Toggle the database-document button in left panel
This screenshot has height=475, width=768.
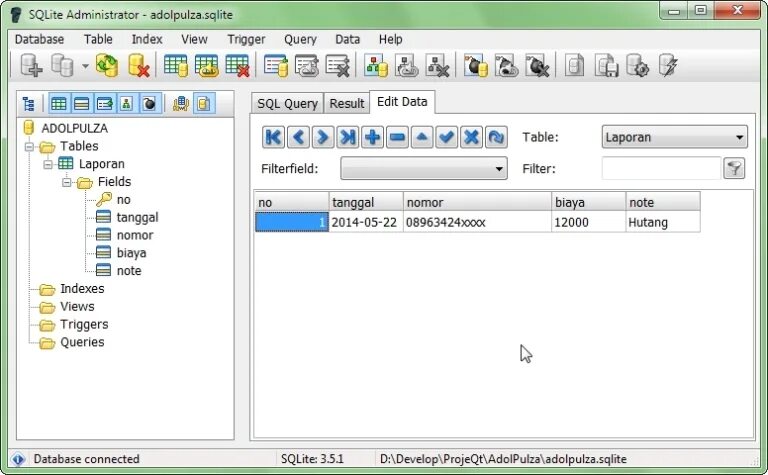click(x=204, y=104)
